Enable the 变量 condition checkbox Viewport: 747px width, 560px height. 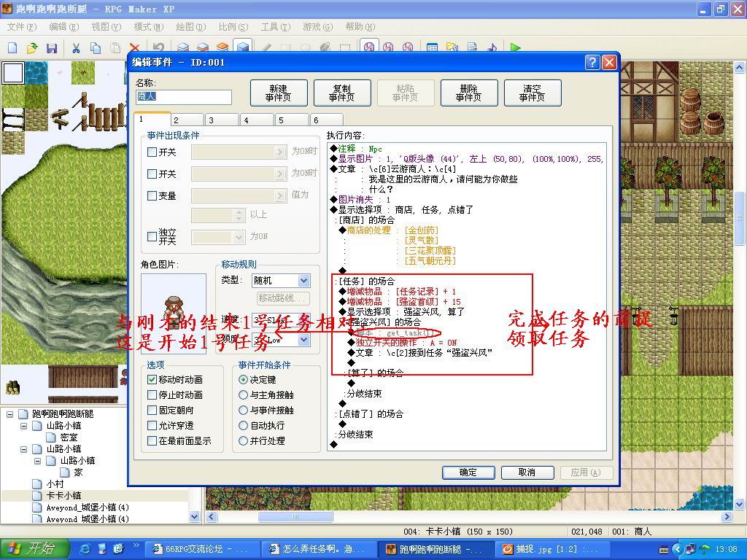152,195
